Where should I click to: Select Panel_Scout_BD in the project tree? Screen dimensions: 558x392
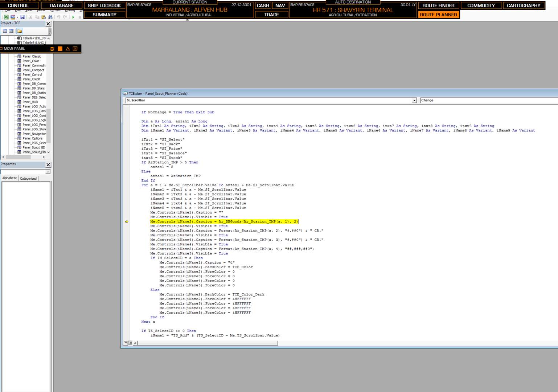(34, 147)
